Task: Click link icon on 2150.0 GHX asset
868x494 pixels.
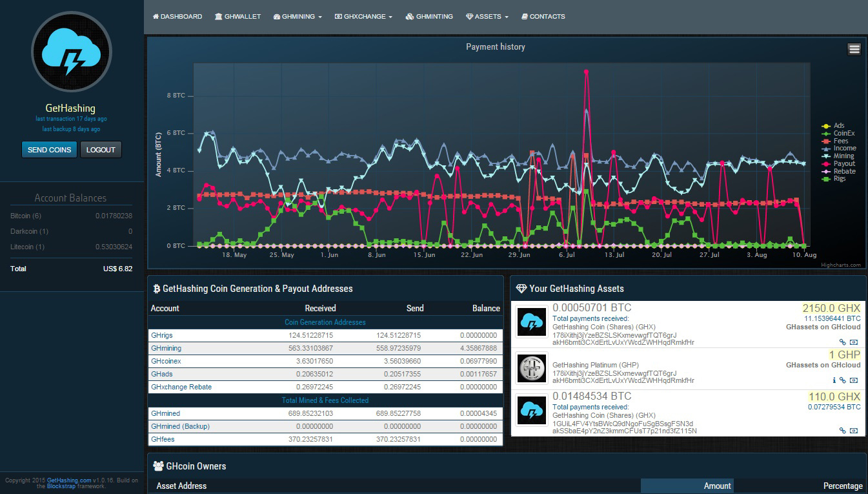Action: (x=843, y=342)
